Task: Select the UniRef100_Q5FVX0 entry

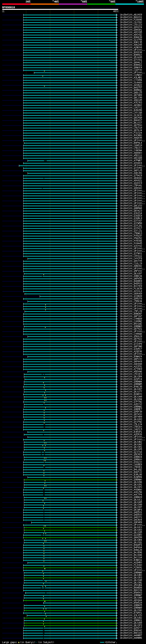Action: (x=131, y=271)
